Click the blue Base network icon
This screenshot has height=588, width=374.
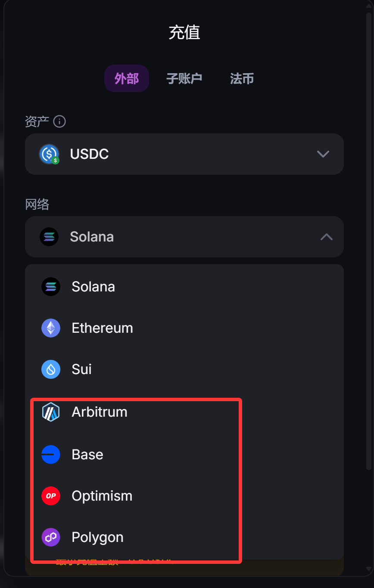pyautogui.click(x=51, y=455)
